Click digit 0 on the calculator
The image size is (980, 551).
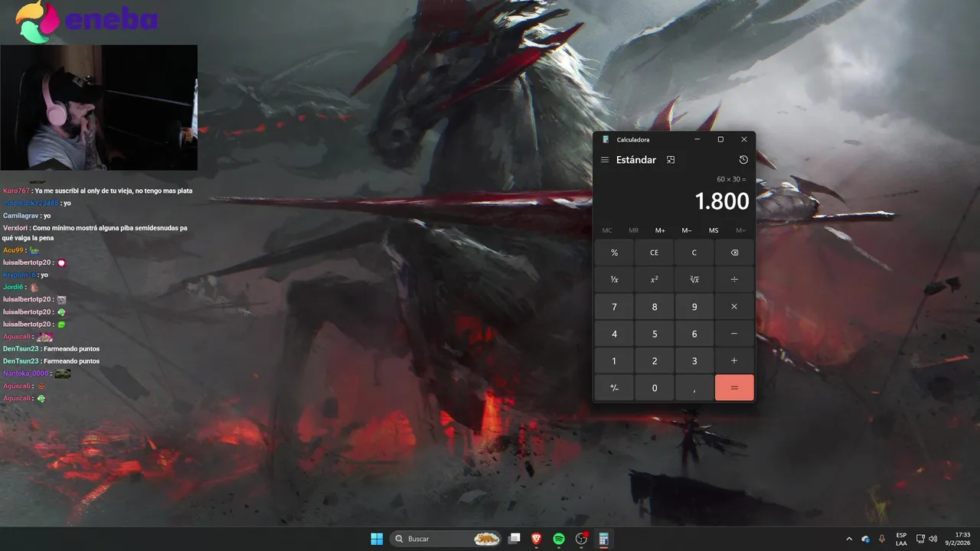654,388
